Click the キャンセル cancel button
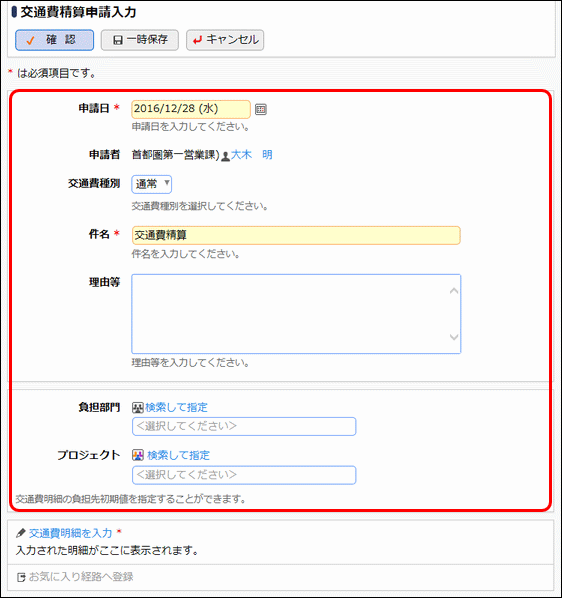Viewport: 562px width, 598px height. [225, 40]
